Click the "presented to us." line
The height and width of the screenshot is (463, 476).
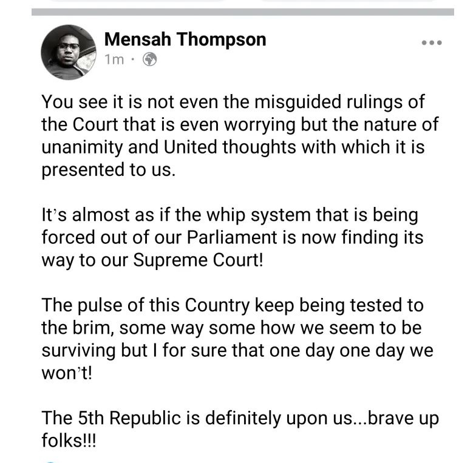click(108, 171)
